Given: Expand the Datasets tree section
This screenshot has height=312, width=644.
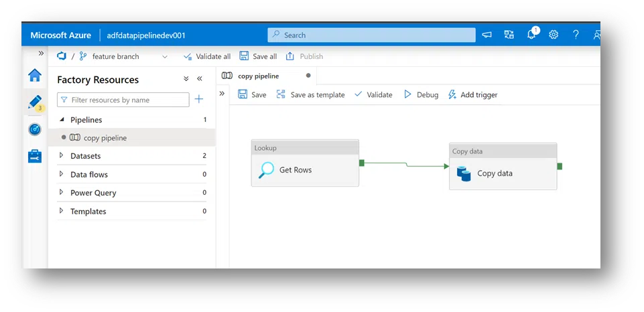Looking at the screenshot, I should tap(62, 156).
